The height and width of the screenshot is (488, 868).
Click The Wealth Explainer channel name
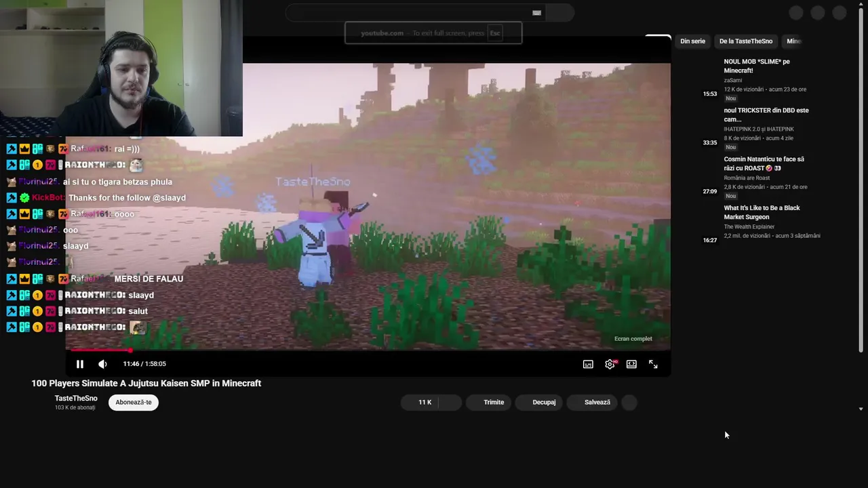point(749,226)
